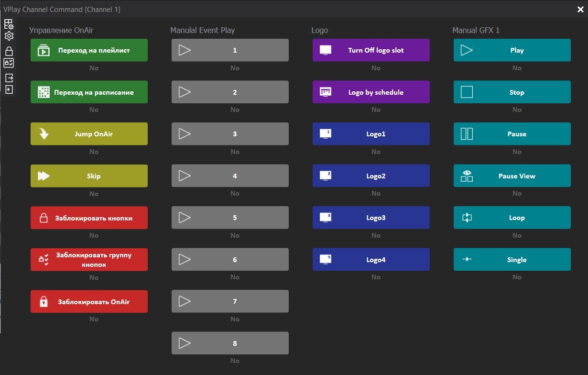Play manual event 3
The width and height of the screenshot is (588, 375).
tap(230, 134)
